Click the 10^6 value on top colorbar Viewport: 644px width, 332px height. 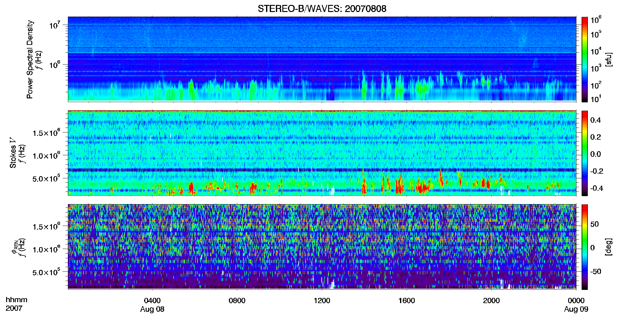click(596, 20)
